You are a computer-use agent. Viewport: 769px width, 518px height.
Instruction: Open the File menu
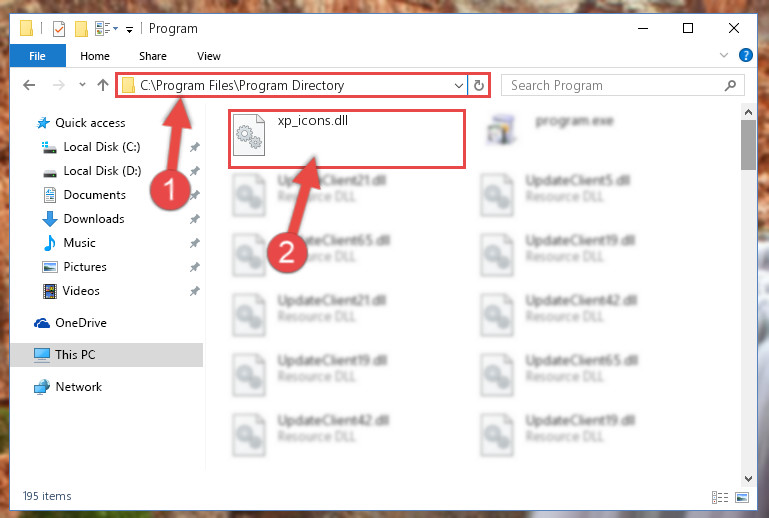(x=38, y=56)
